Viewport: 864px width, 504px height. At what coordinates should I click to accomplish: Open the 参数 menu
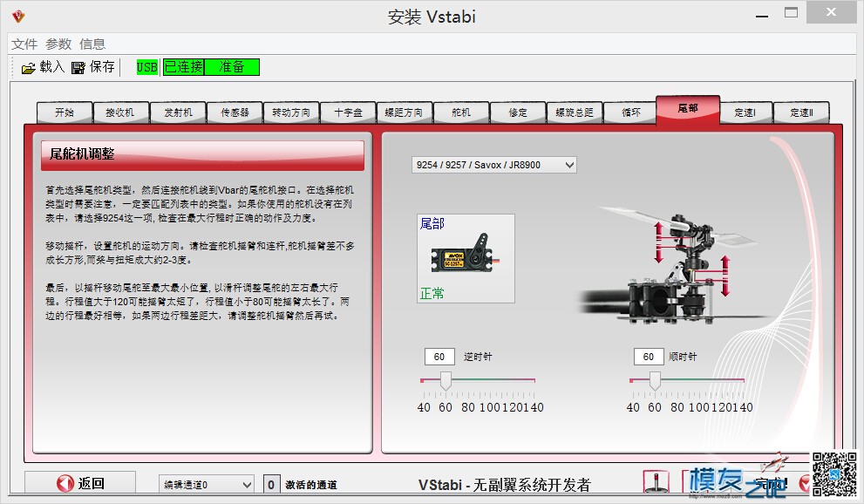click(58, 44)
